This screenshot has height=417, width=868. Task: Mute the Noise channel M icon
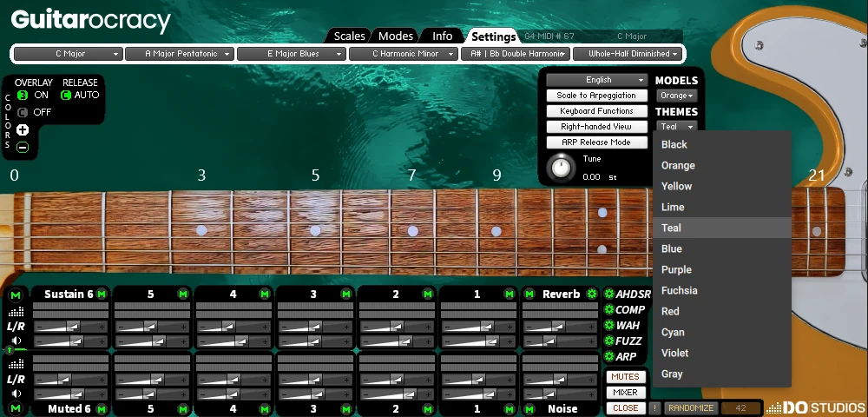529,409
